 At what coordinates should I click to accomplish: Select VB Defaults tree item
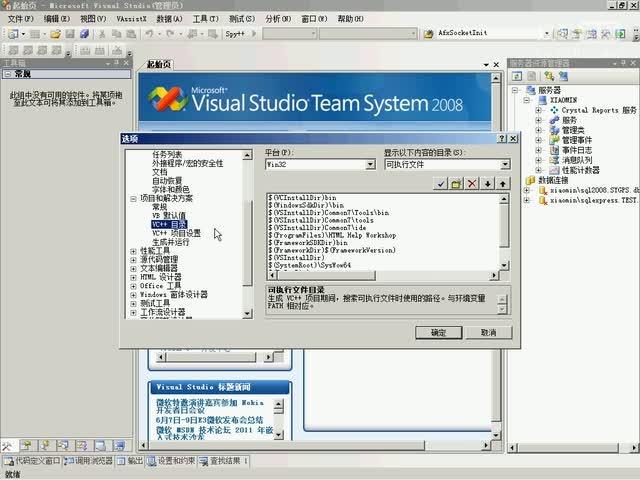point(169,216)
